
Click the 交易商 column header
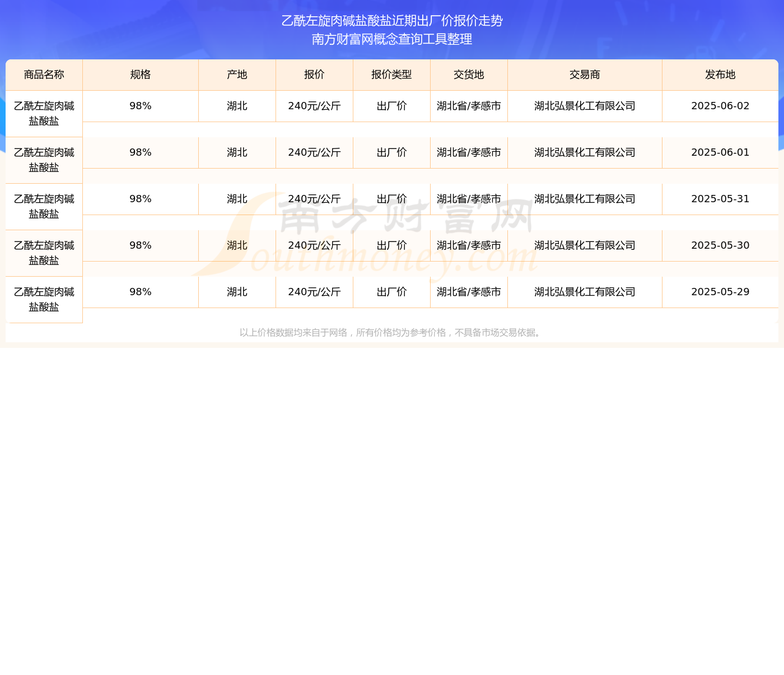click(x=585, y=75)
